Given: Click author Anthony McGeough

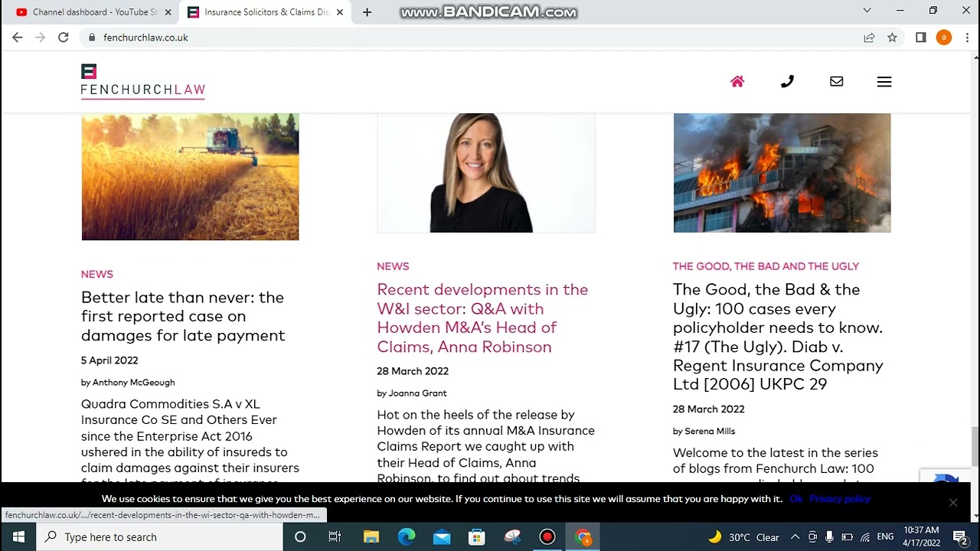Looking at the screenshot, I should (x=134, y=383).
